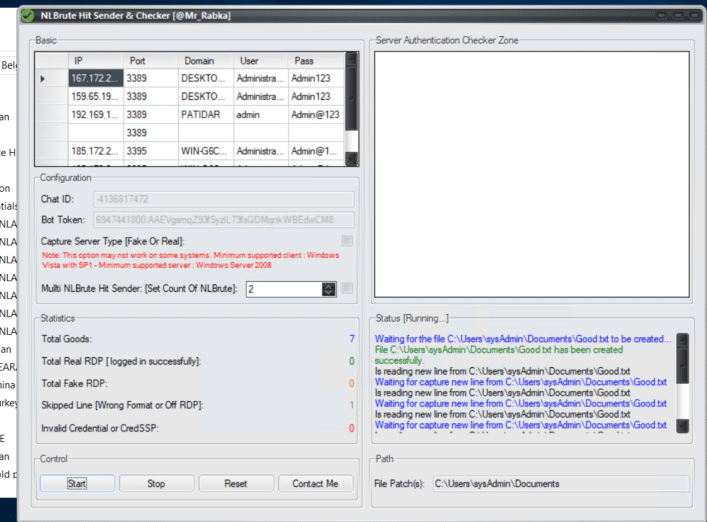
Task: Click the 'admin' user cell
Action: point(261,114)
